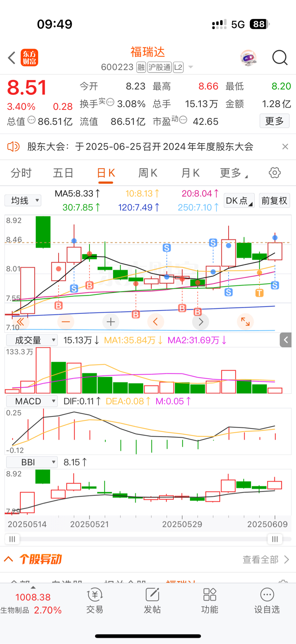Open the 前复权 adjustment selector
Viewport: 296px width, 644px height.
[x=274, y=201]
